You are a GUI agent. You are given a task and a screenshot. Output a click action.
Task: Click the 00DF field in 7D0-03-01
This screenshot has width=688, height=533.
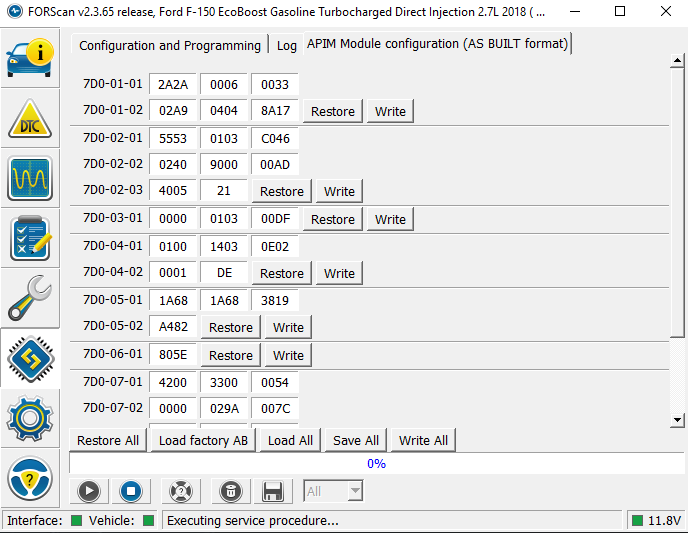point(275,218)
